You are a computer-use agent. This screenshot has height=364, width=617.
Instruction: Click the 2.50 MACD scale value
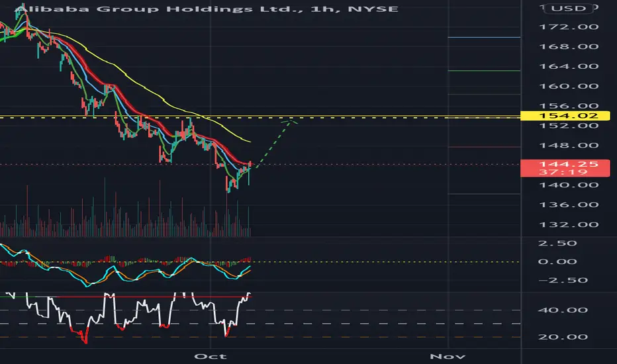tap(557, 243)
